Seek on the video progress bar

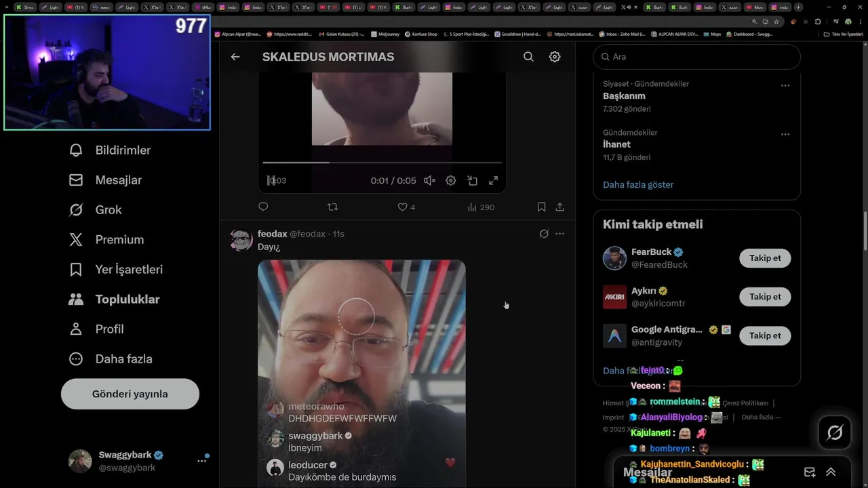382,163
